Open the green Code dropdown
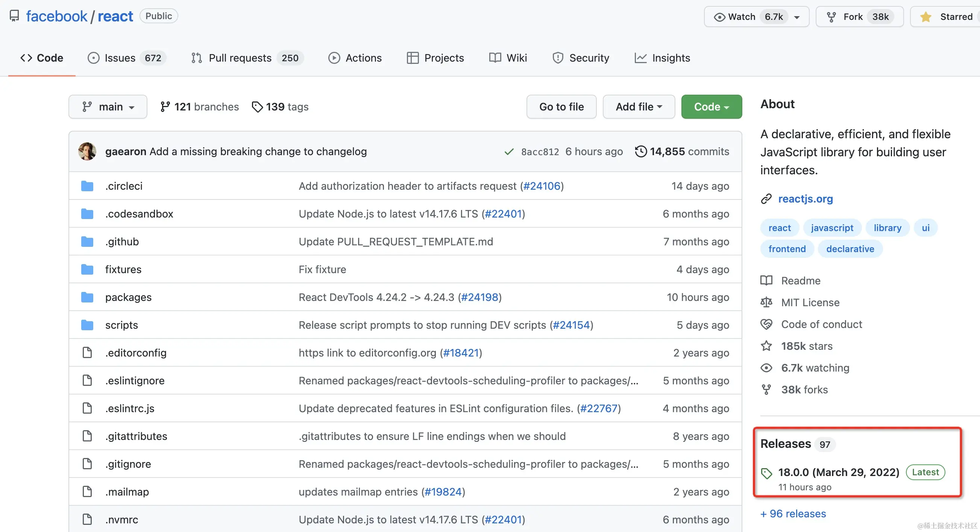 click(711, 107)
